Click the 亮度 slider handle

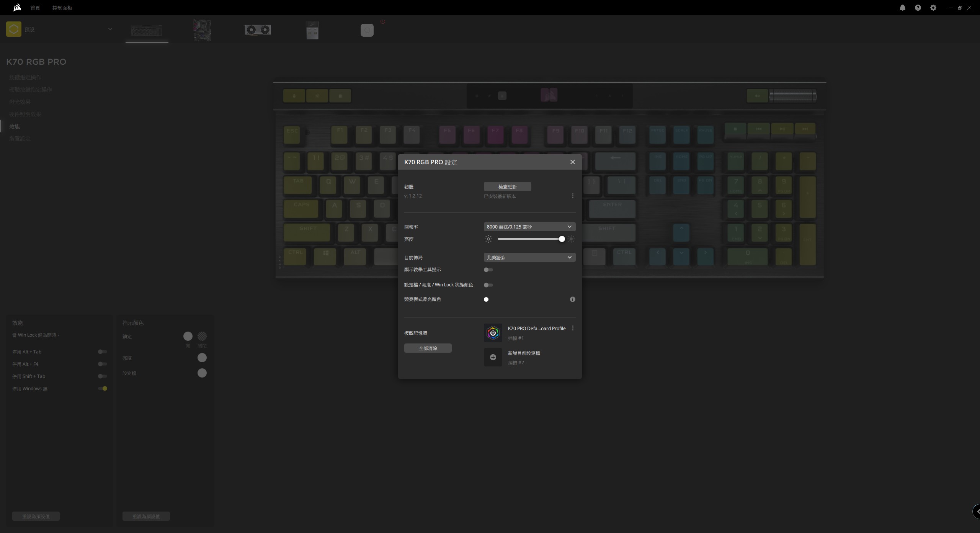562,239
